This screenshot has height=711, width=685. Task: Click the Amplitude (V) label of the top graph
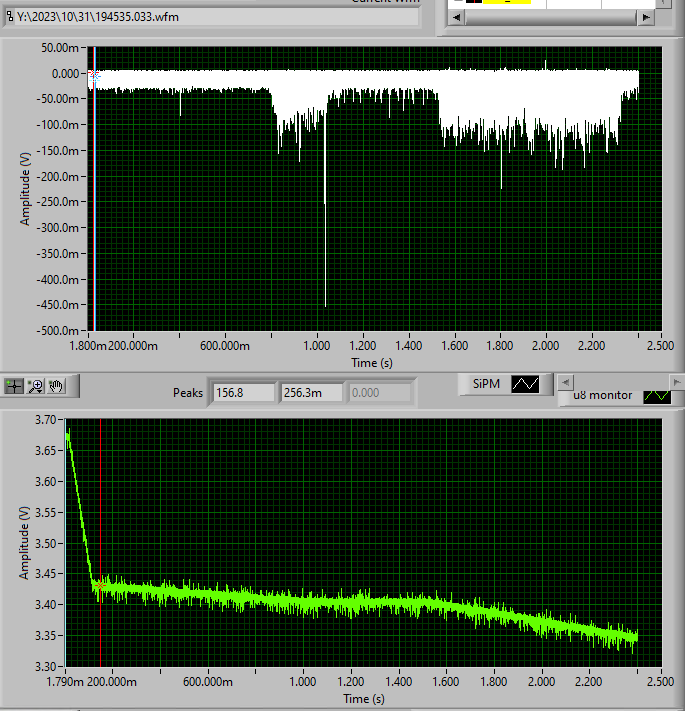point(25,189)
